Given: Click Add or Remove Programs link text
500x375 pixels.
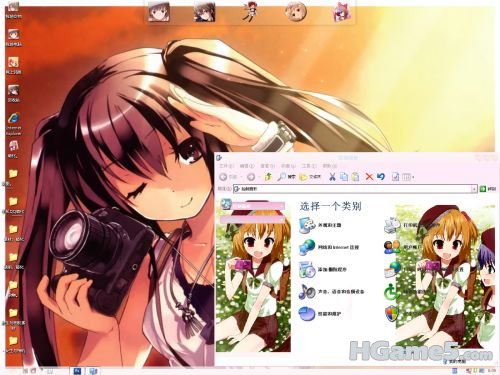Looking at the screenshot, I should pyautogui.click(x=332, y=269).
